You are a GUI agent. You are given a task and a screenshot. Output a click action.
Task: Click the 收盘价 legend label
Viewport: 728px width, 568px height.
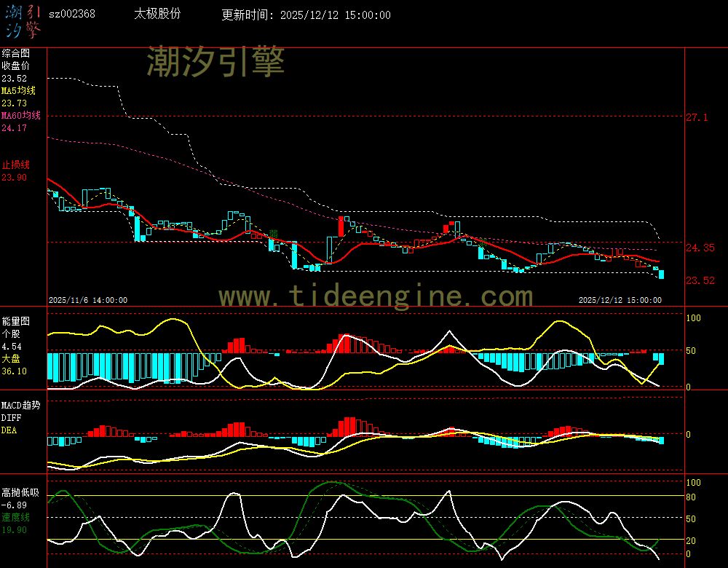tap(15, 66)
